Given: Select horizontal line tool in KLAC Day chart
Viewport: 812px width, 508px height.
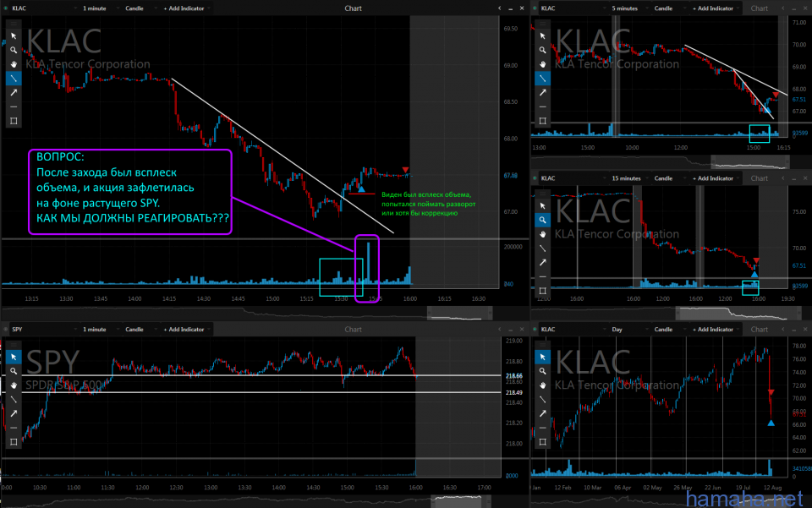Looking at the screenshot, I should tap(542, 428).
